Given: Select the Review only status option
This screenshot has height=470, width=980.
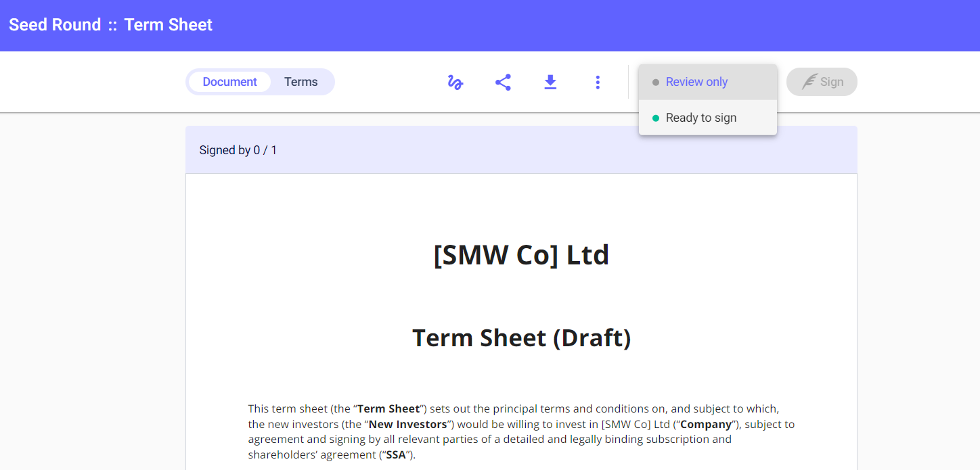Looking at the screenshot, I should (x=696, y=82).
